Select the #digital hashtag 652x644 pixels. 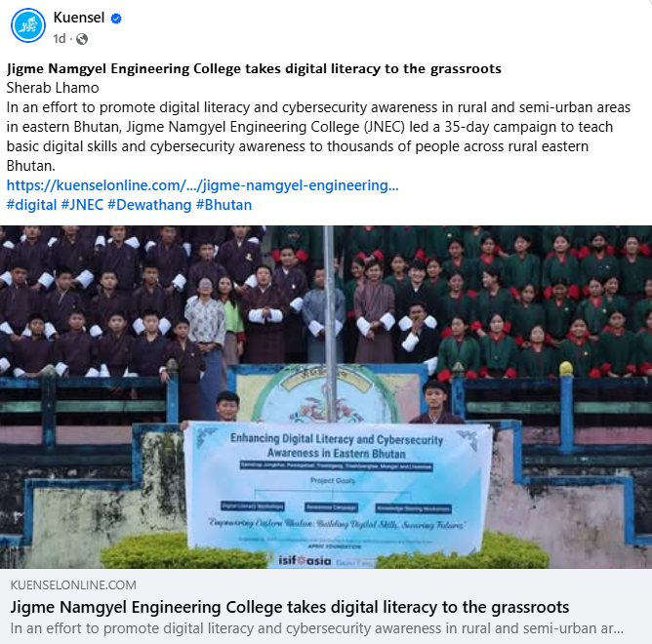pos(31,205)
